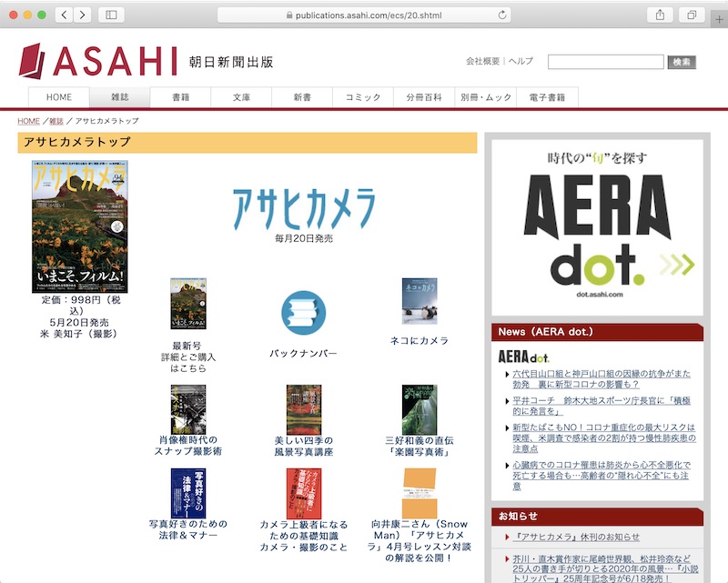Open 三好和義の直伝「楽園写真術」 link
Screen dimensions: 728x583
click(x=420, y=446)
